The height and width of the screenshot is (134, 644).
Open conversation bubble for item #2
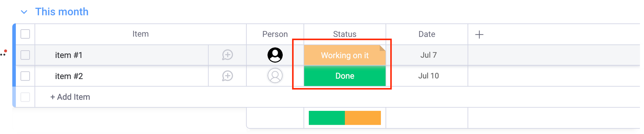click(x=227, y=76)
